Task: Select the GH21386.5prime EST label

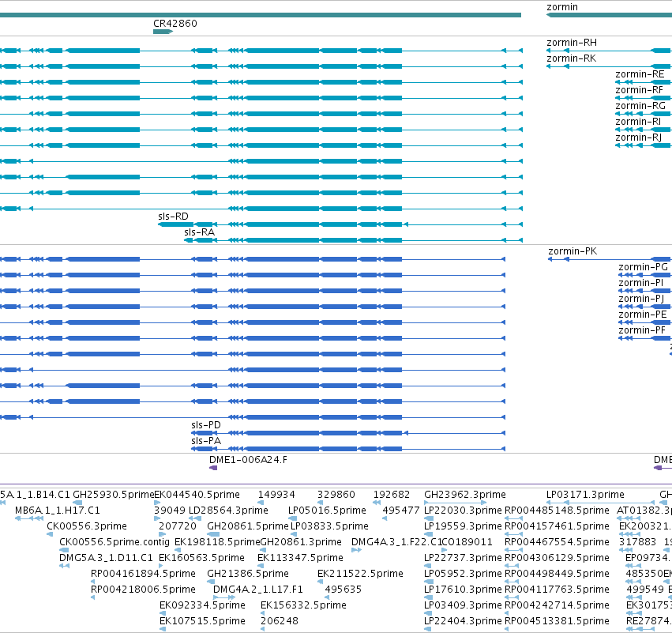Action: 248,575
